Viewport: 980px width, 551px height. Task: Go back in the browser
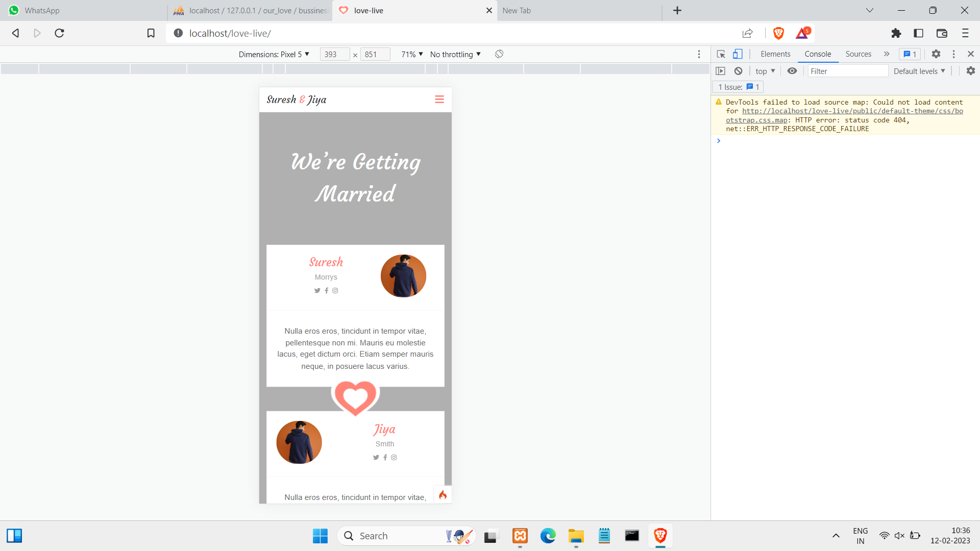[x=15, y=33]
